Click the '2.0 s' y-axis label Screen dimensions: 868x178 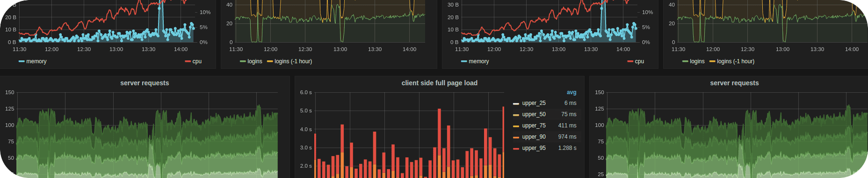[306, 166]
